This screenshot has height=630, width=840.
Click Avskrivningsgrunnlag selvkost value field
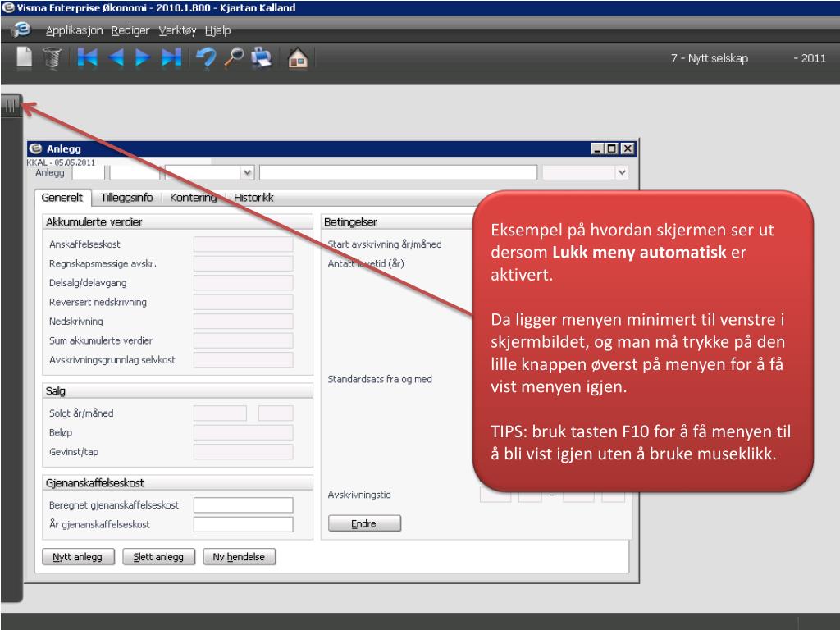(243, 359)
